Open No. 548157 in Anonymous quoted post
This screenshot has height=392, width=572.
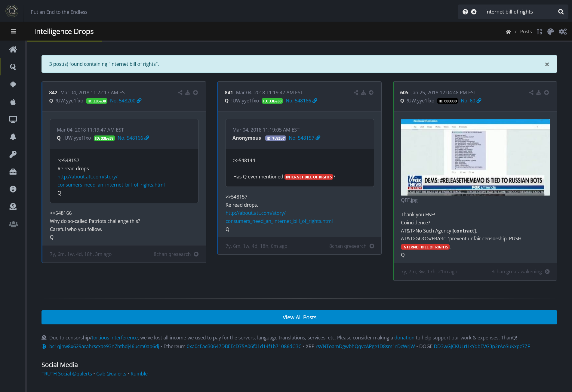coord(305,138)
